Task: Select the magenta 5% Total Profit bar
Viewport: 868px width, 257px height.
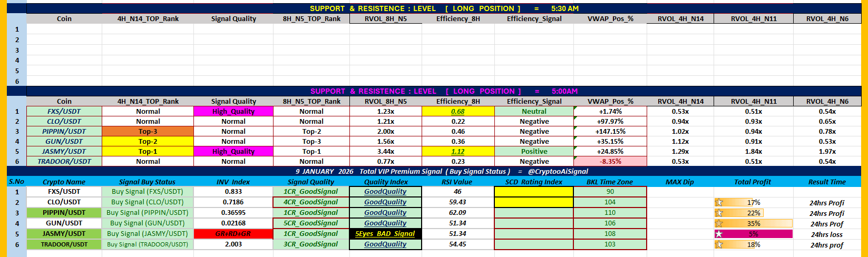Action: point(753,234)
